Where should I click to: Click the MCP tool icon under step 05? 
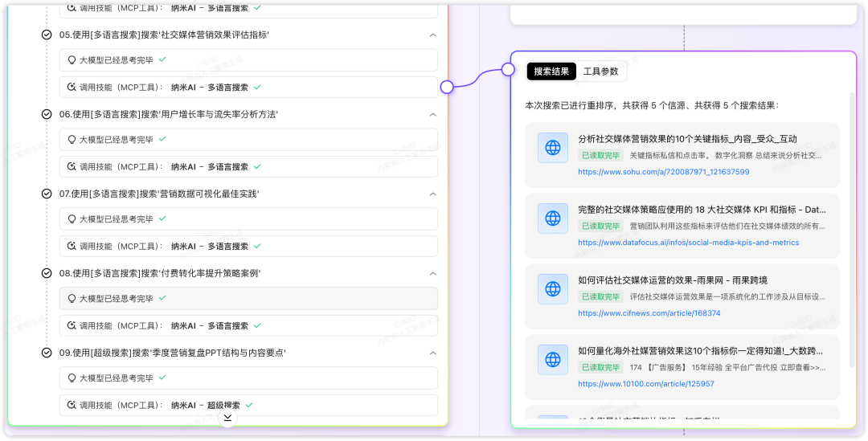(x=72, y=88)
